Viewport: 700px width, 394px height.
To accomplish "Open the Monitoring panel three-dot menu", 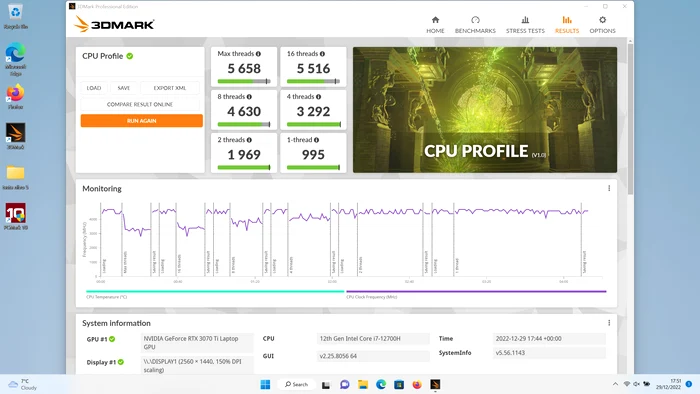I will pos(609,188).
